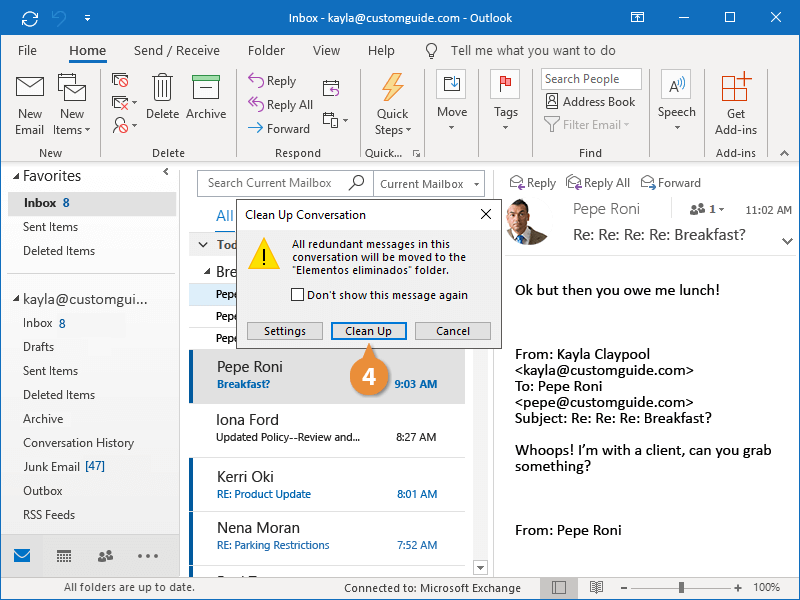Open Nena Moran Parking Restrictions message

(x=327, y=537)
